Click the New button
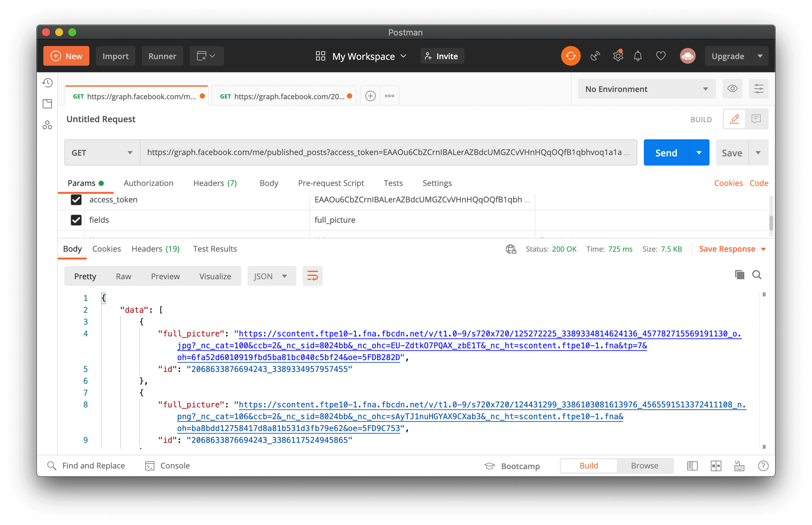Image resolution: width=812 pixels, height=525 pixels. click(x=66, y=56)
